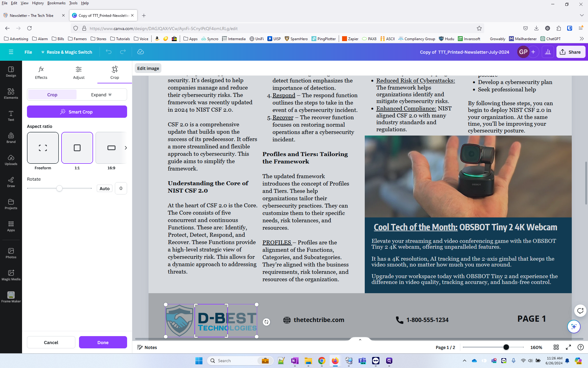Click the Canva Assistant sparkle button
This screenshot has width=588, height=368.
pyautogui.click(x=574, y=326)
